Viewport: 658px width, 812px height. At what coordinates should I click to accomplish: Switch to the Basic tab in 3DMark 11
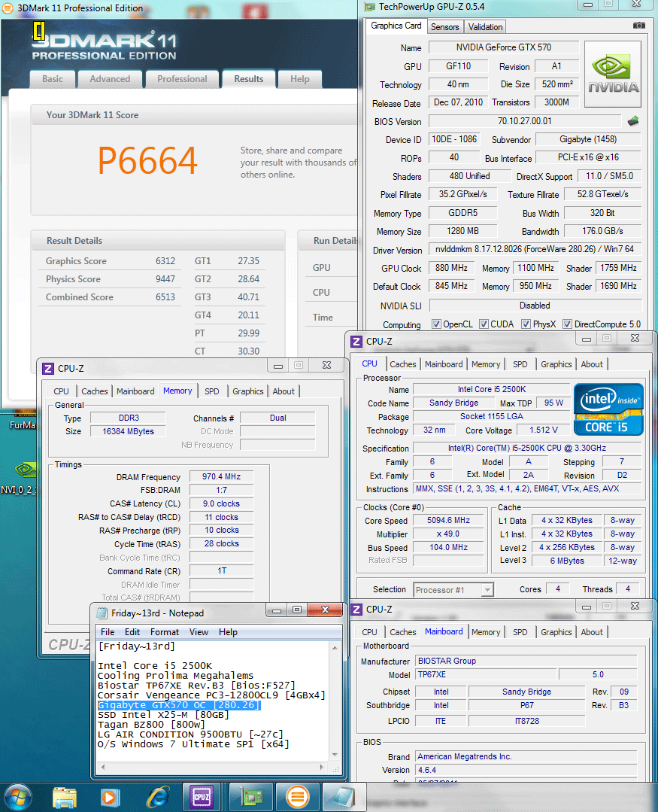pos(52,79)
